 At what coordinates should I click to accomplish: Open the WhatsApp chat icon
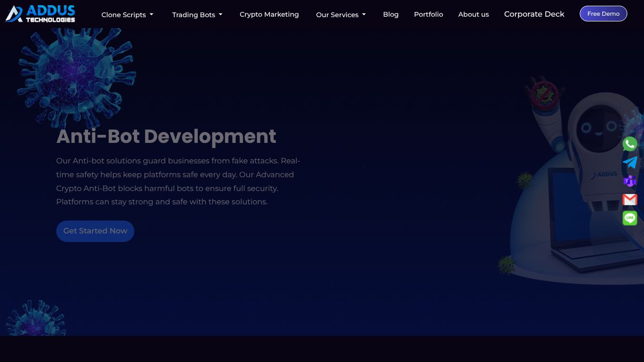point(630,144)
